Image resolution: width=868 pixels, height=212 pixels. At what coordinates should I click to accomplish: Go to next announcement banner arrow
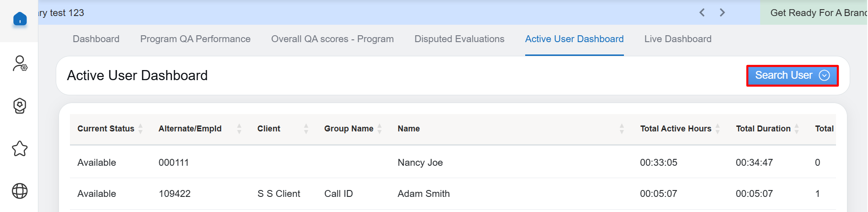tap(722, 13)
